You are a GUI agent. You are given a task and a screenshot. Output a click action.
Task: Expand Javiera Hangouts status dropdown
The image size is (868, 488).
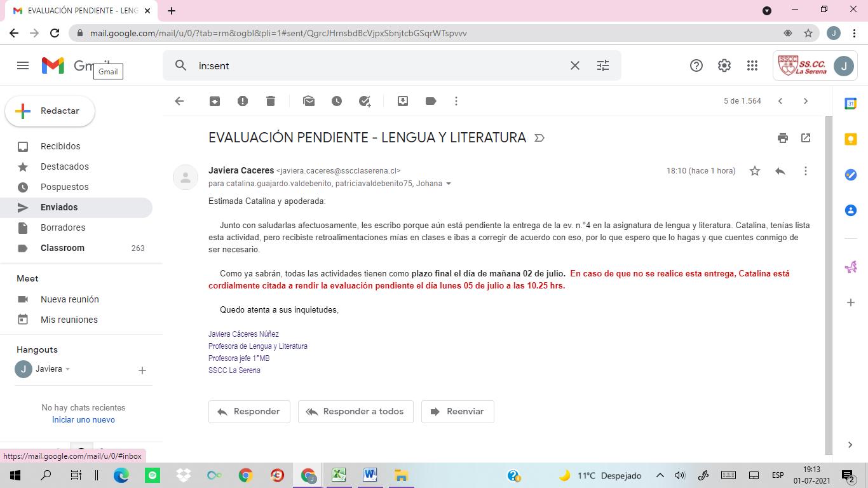pyautogui.click(x=68, y=369)
